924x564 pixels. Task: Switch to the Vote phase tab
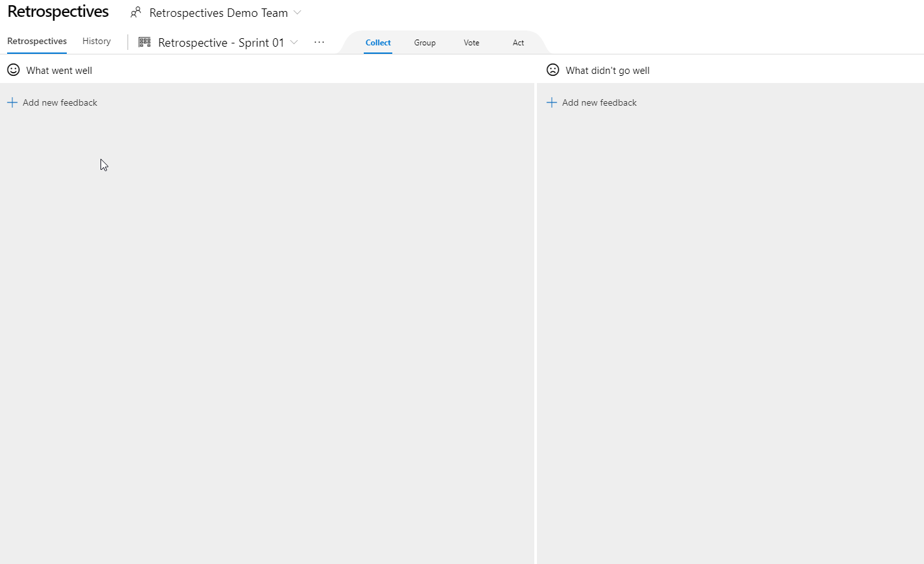pos(471,41)
